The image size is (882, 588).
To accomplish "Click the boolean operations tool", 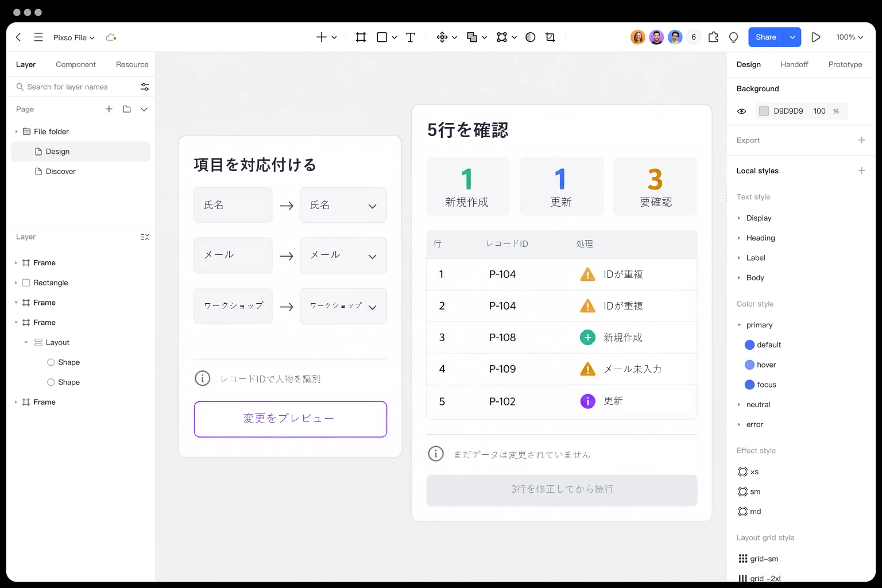I will [x=472, y=37].
